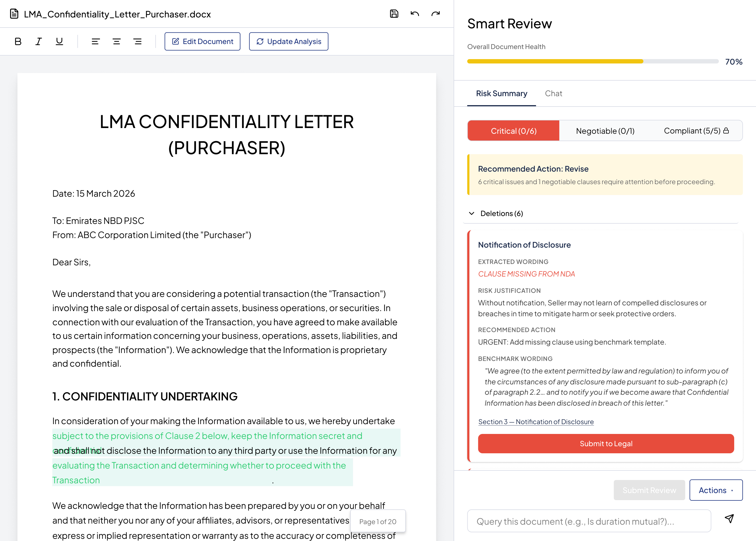Switch to the Chat tab
The width and height of the screenshot is (756, 541).
click(x=554, y=94)
